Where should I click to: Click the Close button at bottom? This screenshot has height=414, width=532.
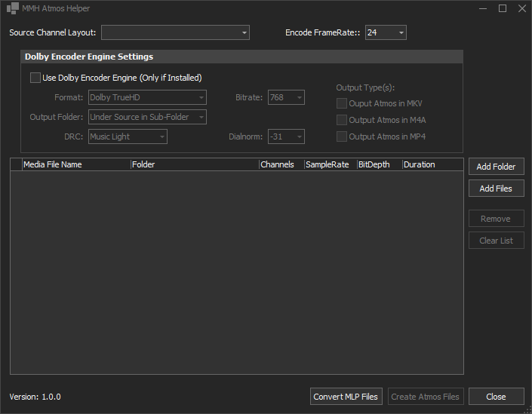[496, 397]
